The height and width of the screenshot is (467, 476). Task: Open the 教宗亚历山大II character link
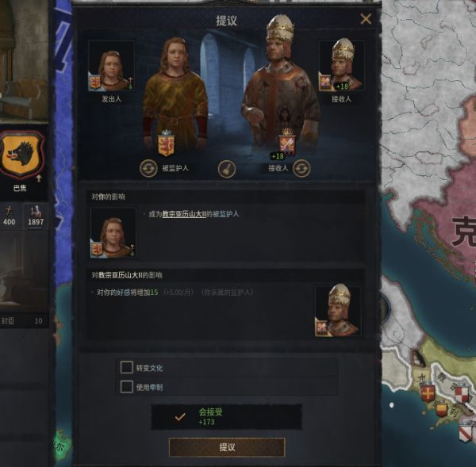click(184, 214)
